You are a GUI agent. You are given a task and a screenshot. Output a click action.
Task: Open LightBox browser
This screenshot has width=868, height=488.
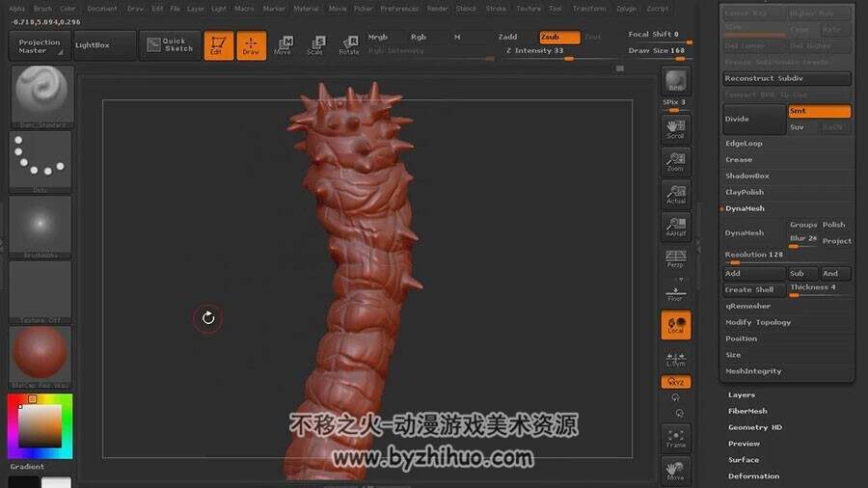click(x=104, y=45)
